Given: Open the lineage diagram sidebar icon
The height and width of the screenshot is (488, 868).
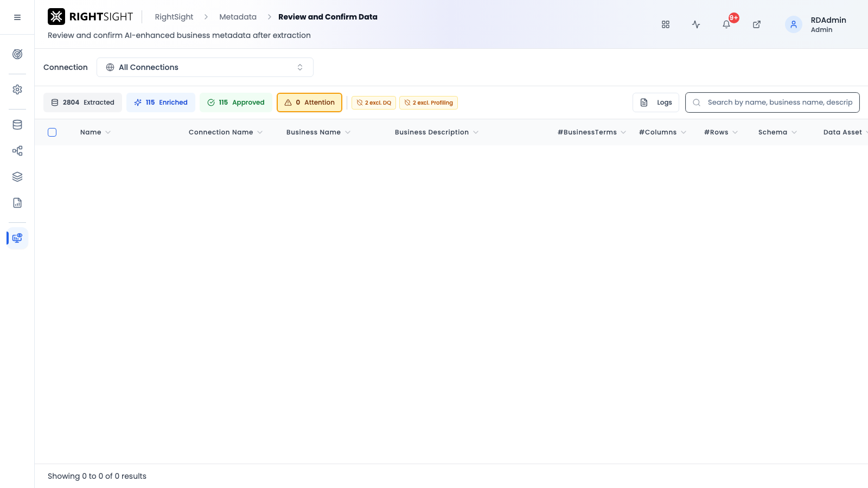Looking at the screenshot, I should tap(17, 151).
